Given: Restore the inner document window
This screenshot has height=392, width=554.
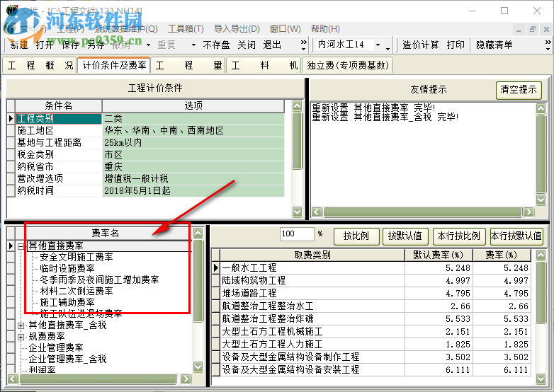Looking at the screenshot, I should [x=533, y=30].
